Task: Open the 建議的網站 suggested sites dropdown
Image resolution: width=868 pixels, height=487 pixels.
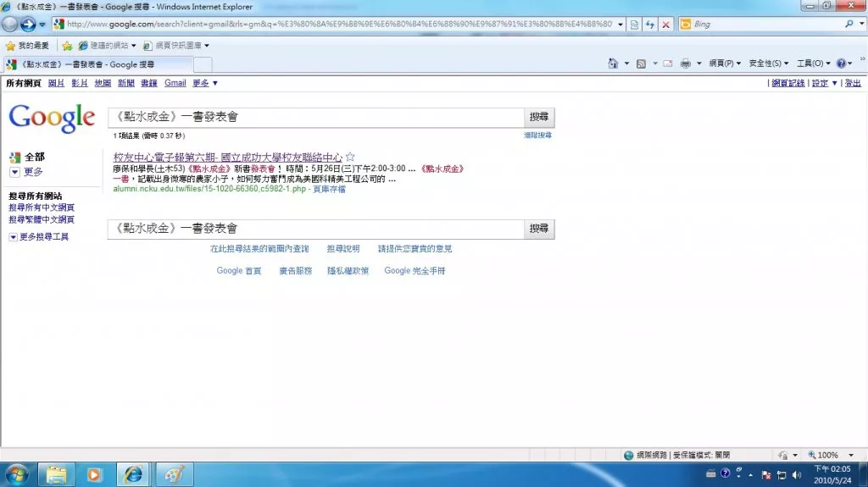Action: point(108,46)
